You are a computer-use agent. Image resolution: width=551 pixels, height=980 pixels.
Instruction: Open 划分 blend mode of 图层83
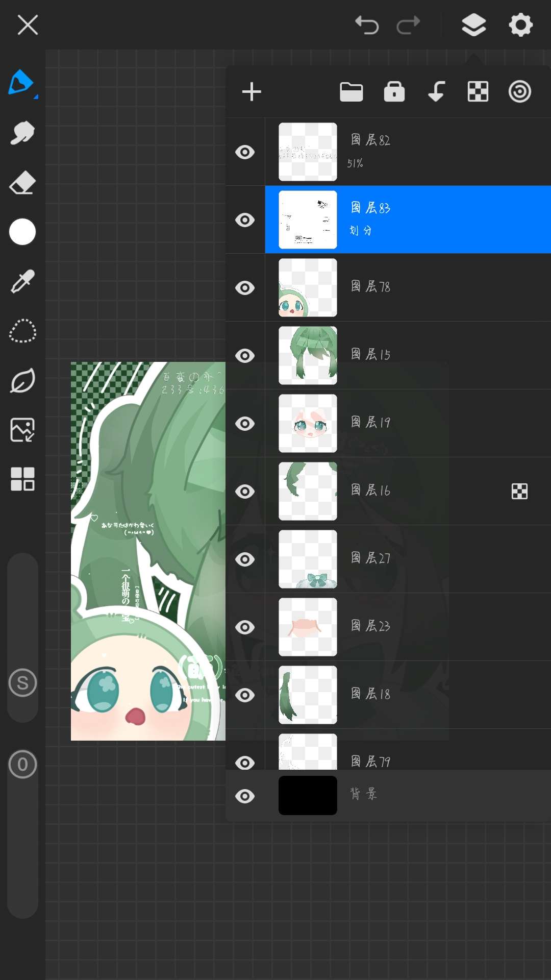(x=361, y=231)
